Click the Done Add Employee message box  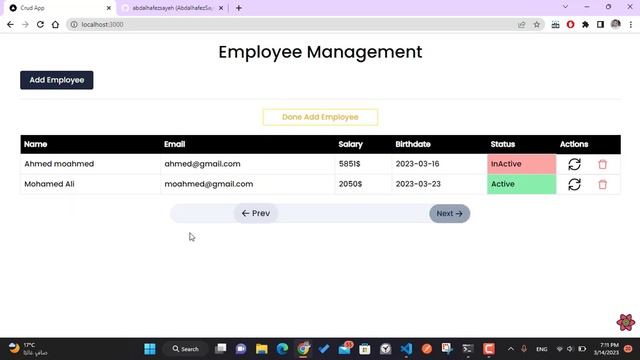point(320,117)
